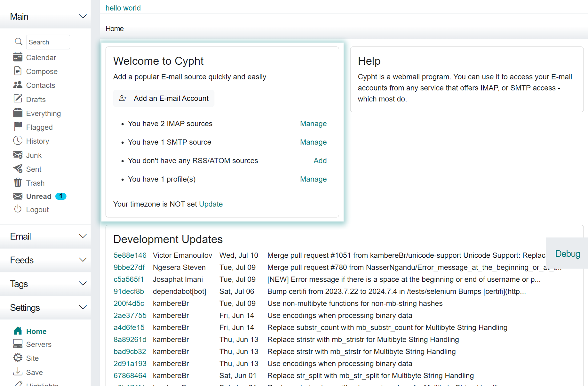The width and height of the screenshot is (588, 386).
Task: Focus the Search input field
Action: (x=48, y=42)
